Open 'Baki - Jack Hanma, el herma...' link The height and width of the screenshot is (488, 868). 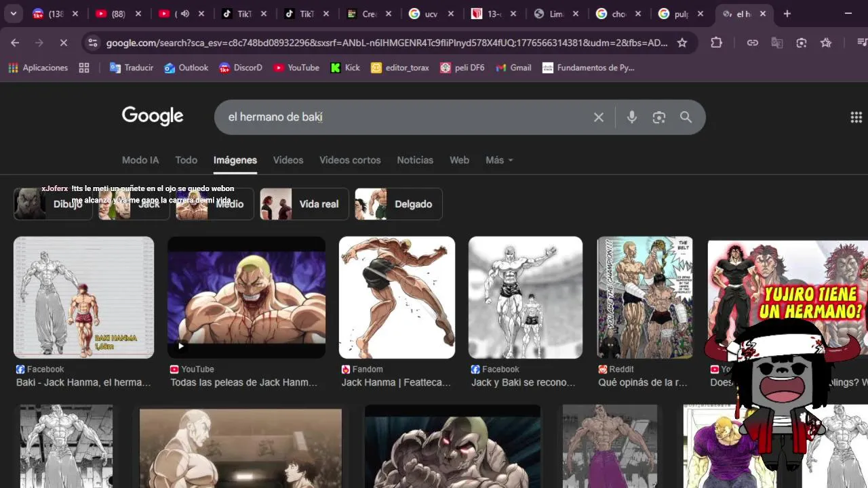(83, 382)
